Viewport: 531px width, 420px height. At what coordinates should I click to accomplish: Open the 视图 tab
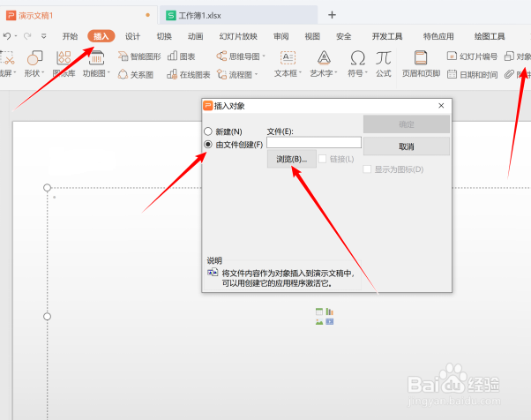(x=312, y=36)
